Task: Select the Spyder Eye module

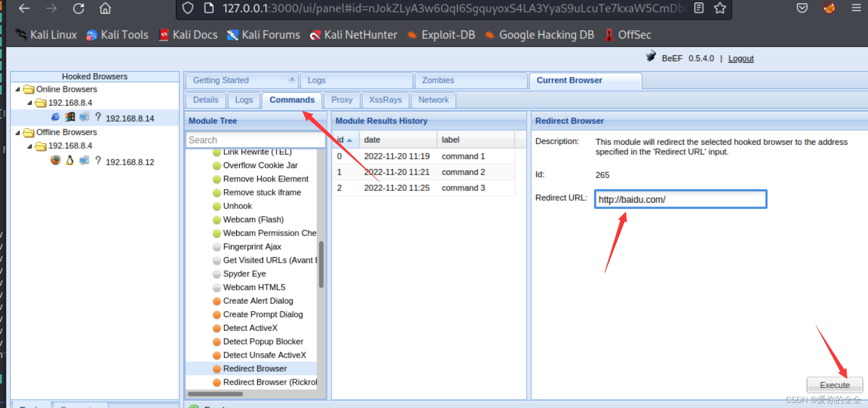Action: point(244,274)
